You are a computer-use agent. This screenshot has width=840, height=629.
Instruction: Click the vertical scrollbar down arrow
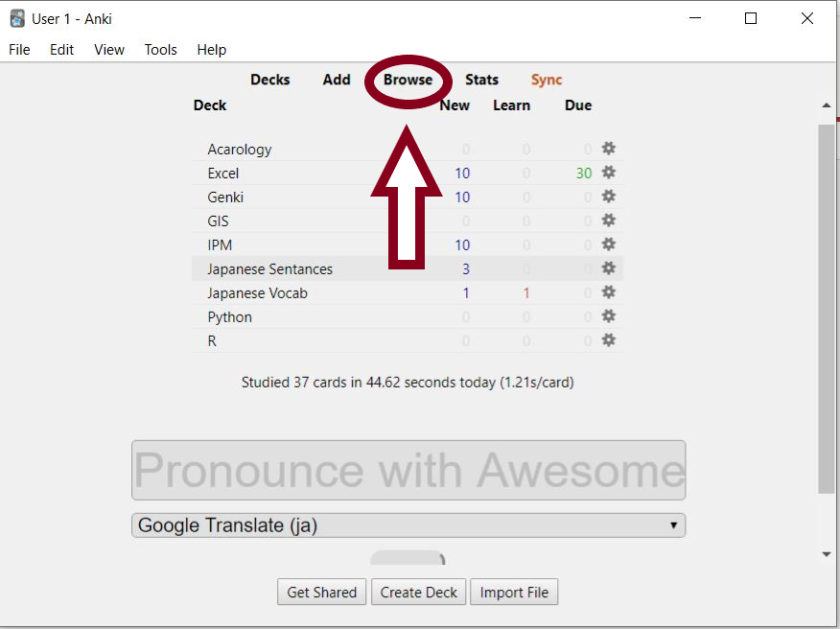(x=827, y=554)
